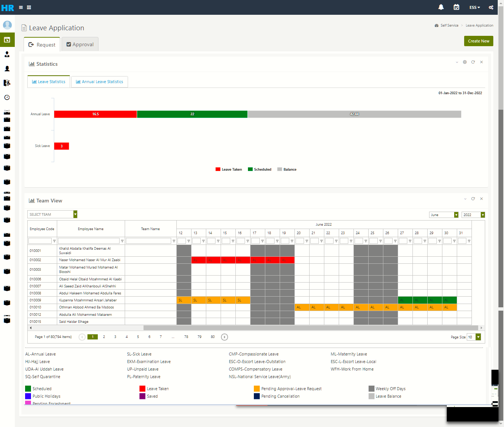The width and height of the screenshot is (504, 427).
Task: Open the Annual Leave Statistics tab
Action: [99, 82]
